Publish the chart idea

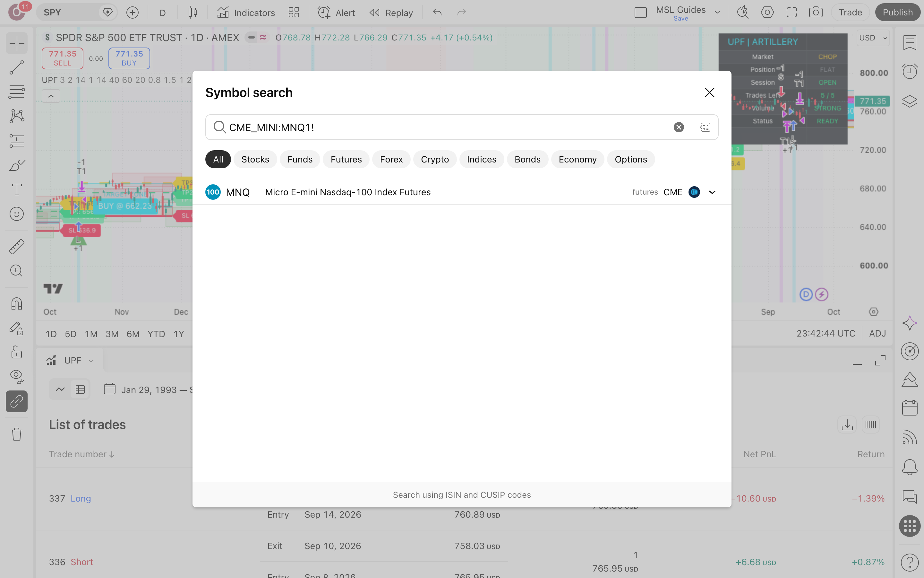[x=898, y=13]
